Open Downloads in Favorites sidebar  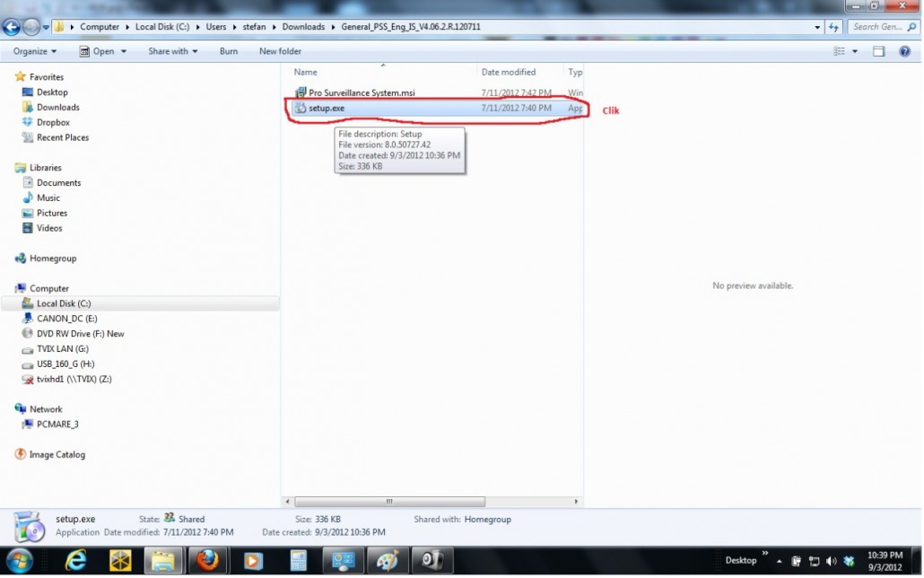(57, 107)
